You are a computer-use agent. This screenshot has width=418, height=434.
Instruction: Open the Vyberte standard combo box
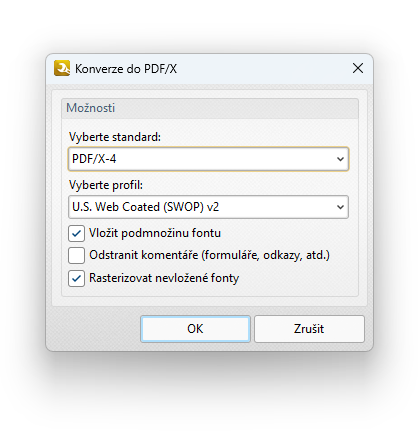208,159
